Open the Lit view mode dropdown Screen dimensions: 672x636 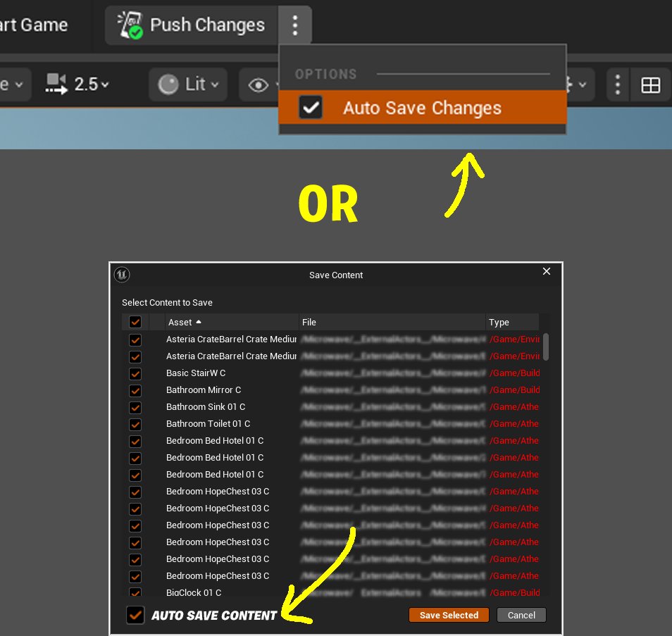tap(187, 84)
